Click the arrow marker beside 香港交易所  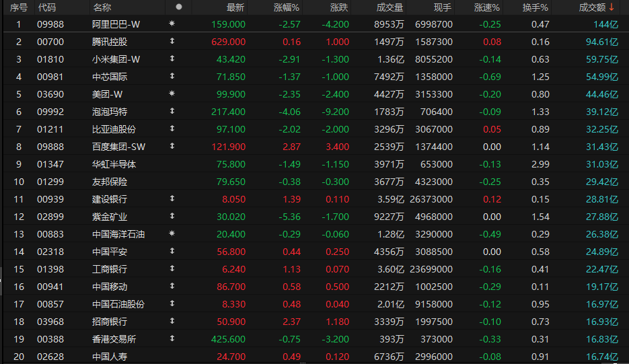[172, 338]
